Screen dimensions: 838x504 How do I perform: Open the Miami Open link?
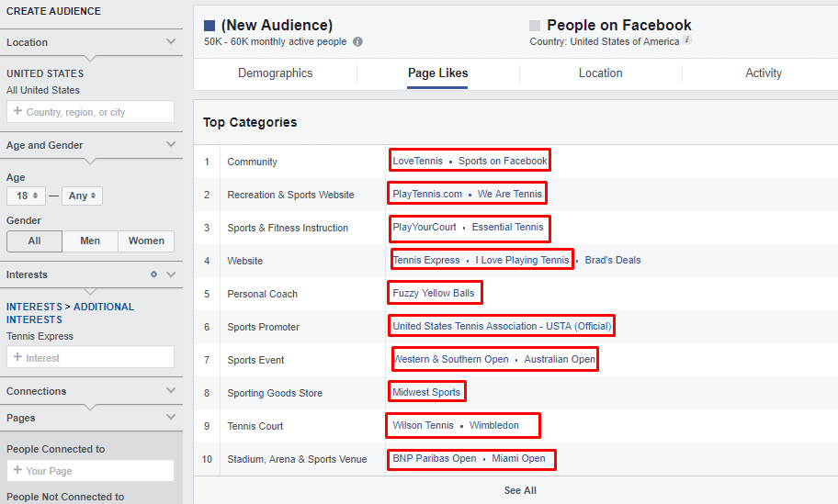tap(518, 459)
